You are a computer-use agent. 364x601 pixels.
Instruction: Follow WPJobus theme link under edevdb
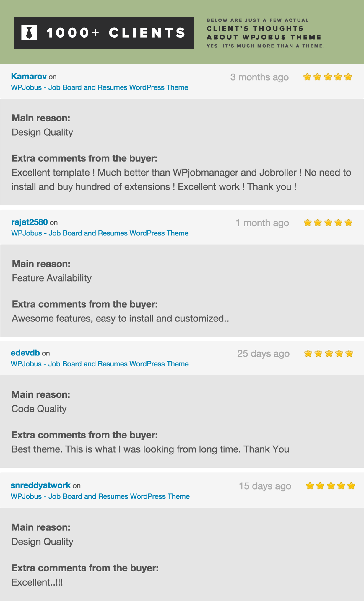(100, 364)
